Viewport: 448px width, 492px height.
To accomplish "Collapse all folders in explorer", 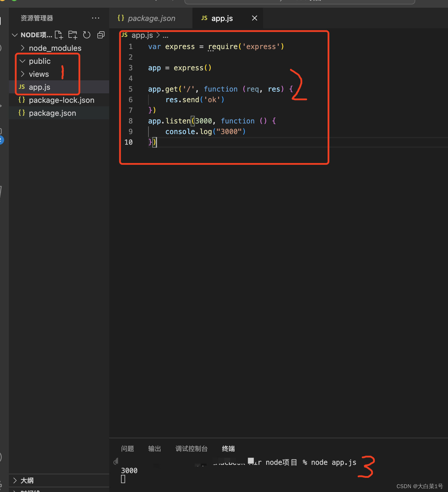I will (101, 35).
